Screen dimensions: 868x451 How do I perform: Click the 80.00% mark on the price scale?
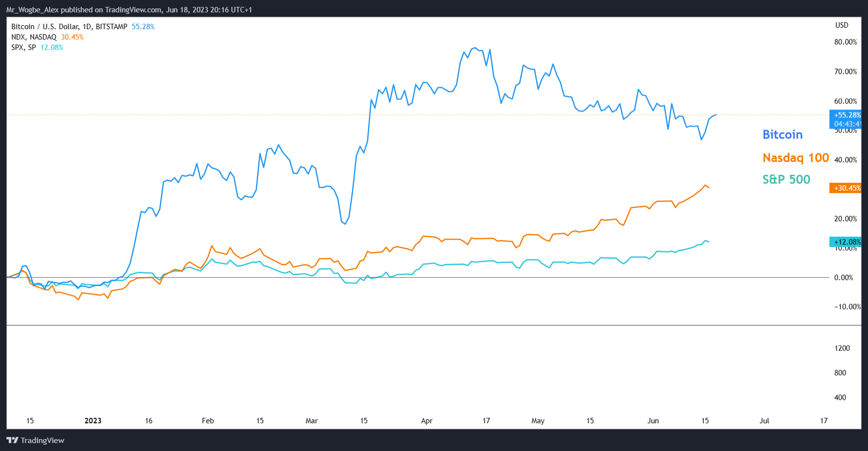click(845, 42)
